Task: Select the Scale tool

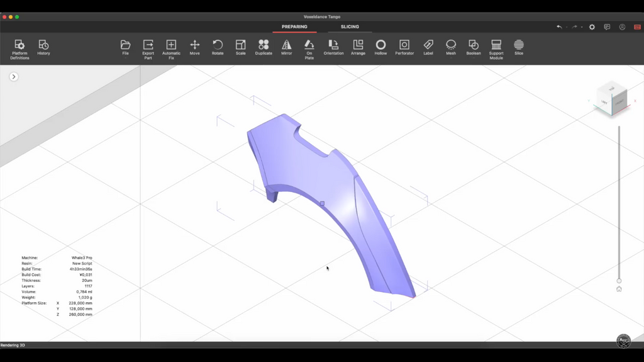Action: pos(241,47)
